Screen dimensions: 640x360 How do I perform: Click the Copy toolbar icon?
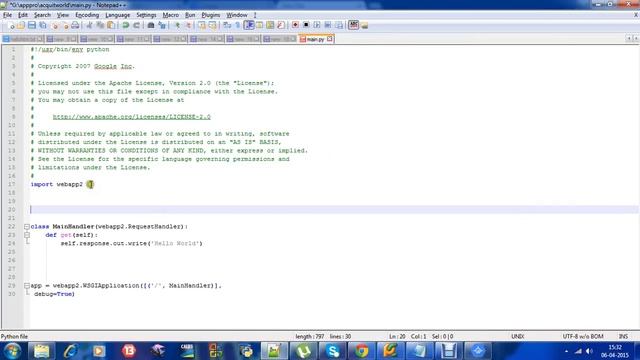click(100, 25)
